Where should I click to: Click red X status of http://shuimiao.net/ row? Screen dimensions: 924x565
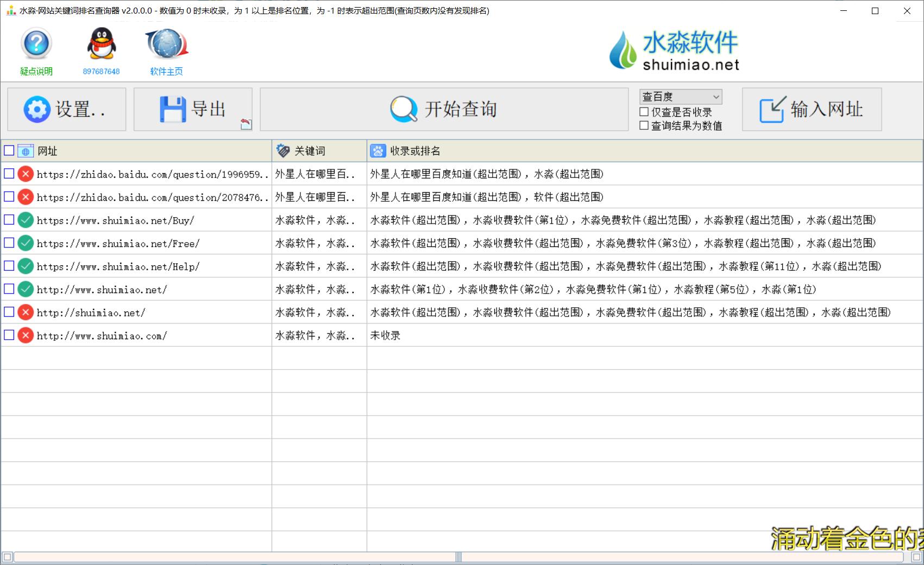tap(26, 312)
